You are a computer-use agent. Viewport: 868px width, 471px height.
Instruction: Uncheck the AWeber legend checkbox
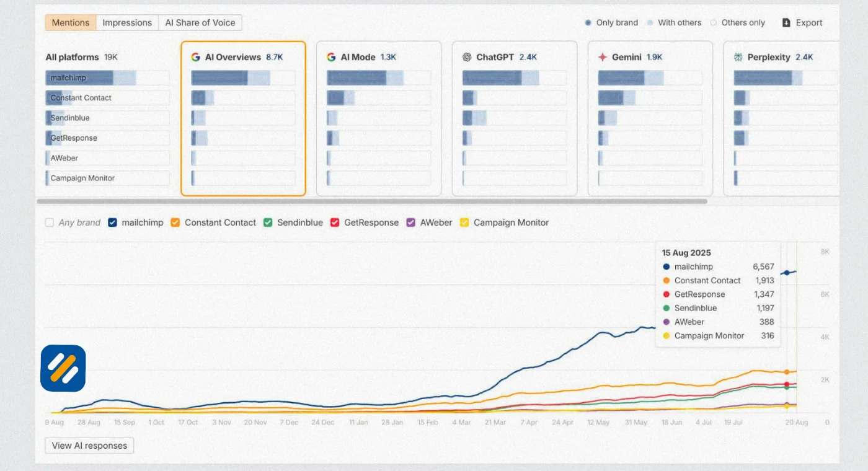(x=410, y=222)
